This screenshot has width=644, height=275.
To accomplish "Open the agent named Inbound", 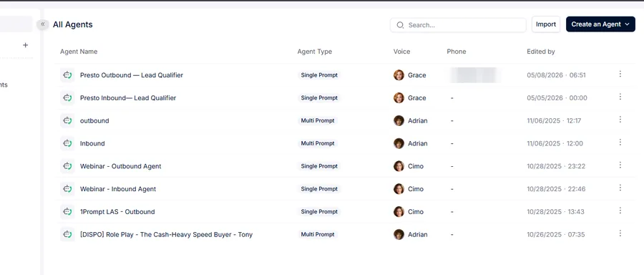I will pos(92,143).
